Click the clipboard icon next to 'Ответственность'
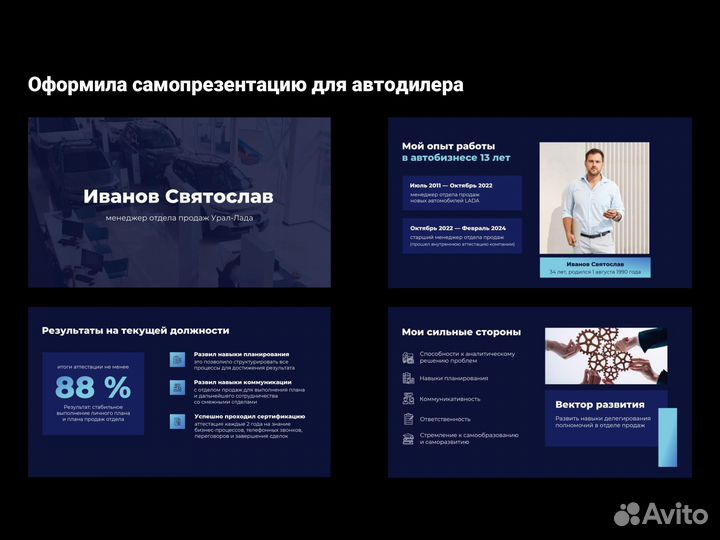Screen dimensions: 720x540 click(408, 419)
